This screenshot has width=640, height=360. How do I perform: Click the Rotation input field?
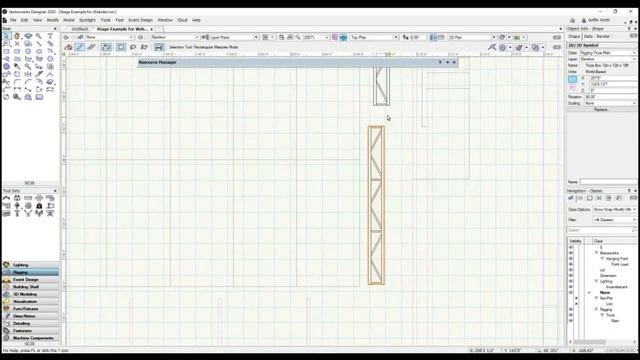pos(610,97)
